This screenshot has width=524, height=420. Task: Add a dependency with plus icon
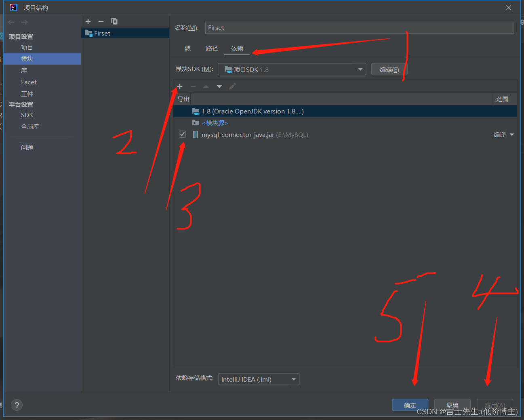click(x=180, y=86)
